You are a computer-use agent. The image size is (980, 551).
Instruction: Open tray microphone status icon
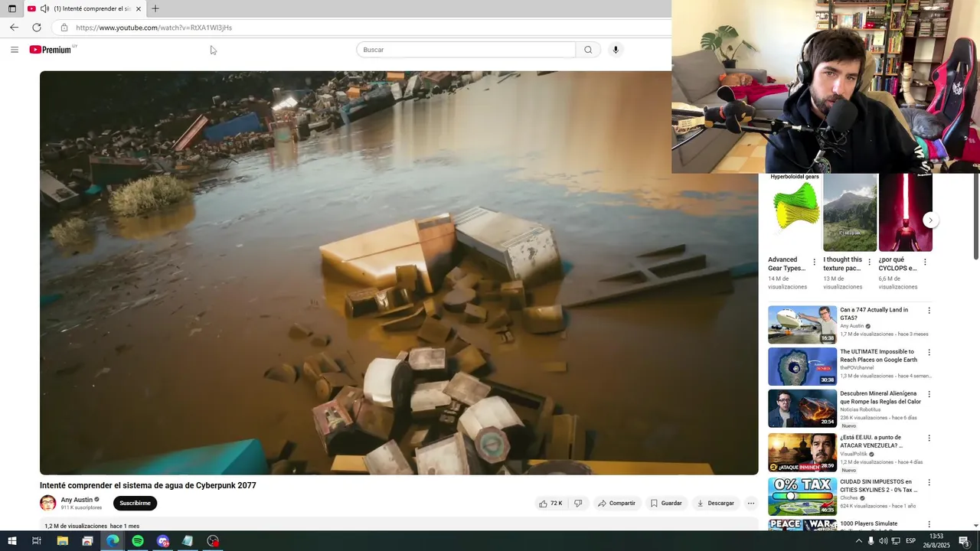871,541
